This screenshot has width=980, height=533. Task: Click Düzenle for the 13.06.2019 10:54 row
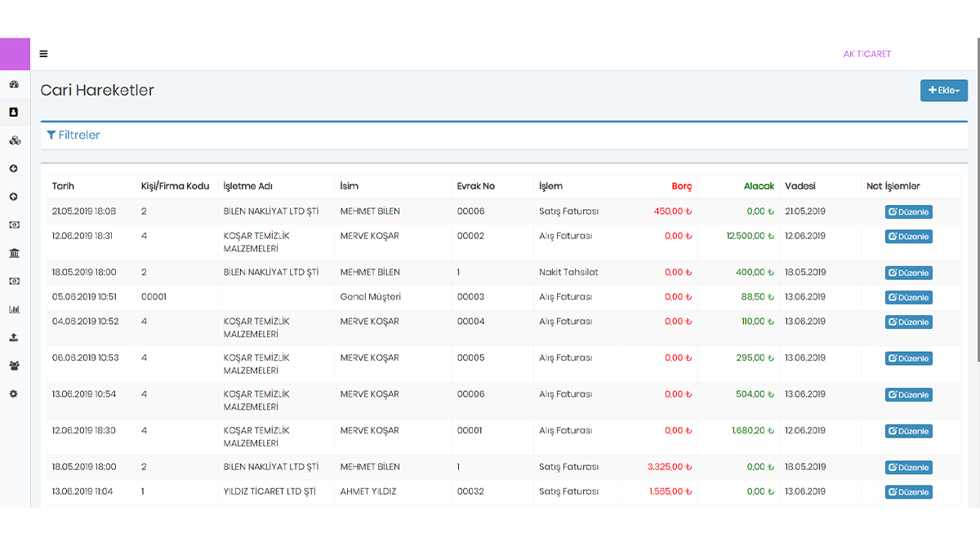908,394
